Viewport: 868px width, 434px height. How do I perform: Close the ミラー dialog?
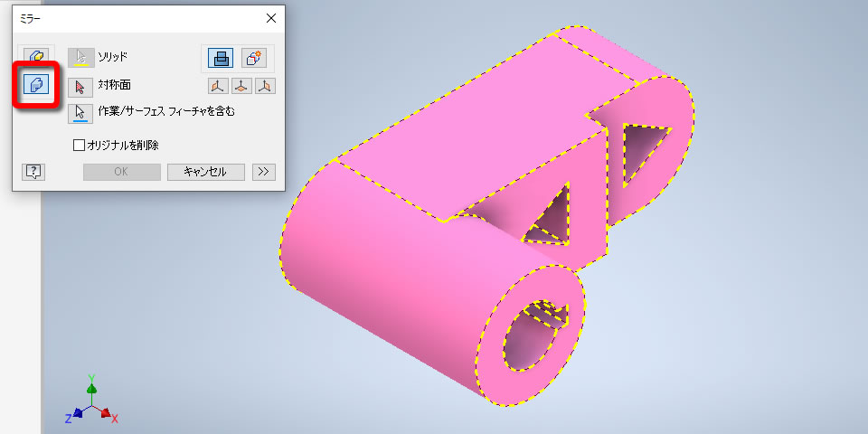[270, 18]
